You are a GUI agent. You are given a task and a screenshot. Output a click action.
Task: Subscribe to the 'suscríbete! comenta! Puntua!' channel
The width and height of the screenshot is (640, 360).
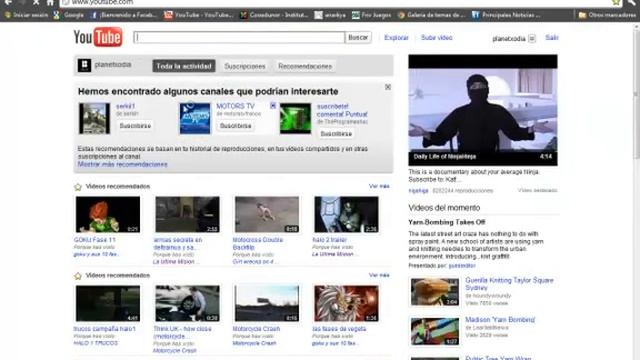tap(336, 134)
